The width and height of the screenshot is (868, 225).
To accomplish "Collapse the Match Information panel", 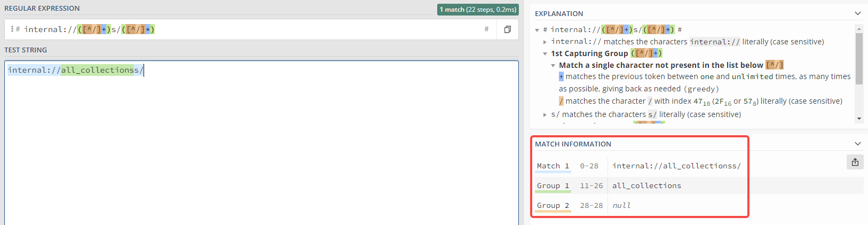I will [x=858, y=144].
